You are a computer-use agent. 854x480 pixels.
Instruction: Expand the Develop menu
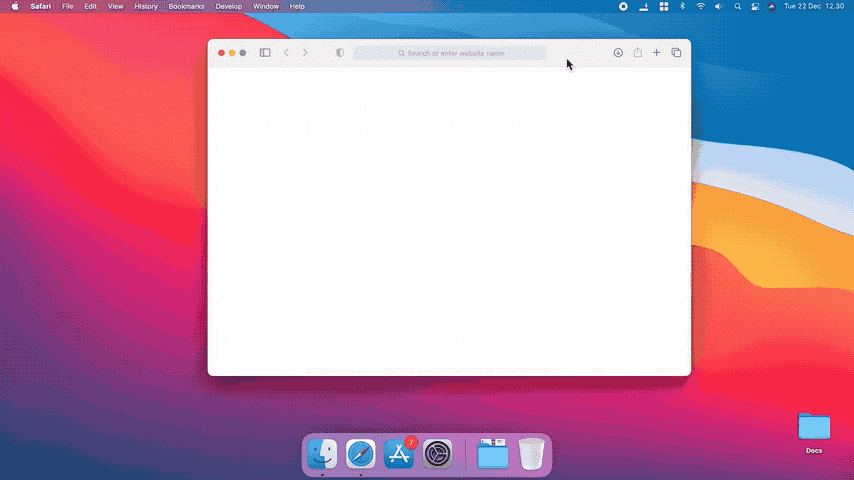coord(229,6)
